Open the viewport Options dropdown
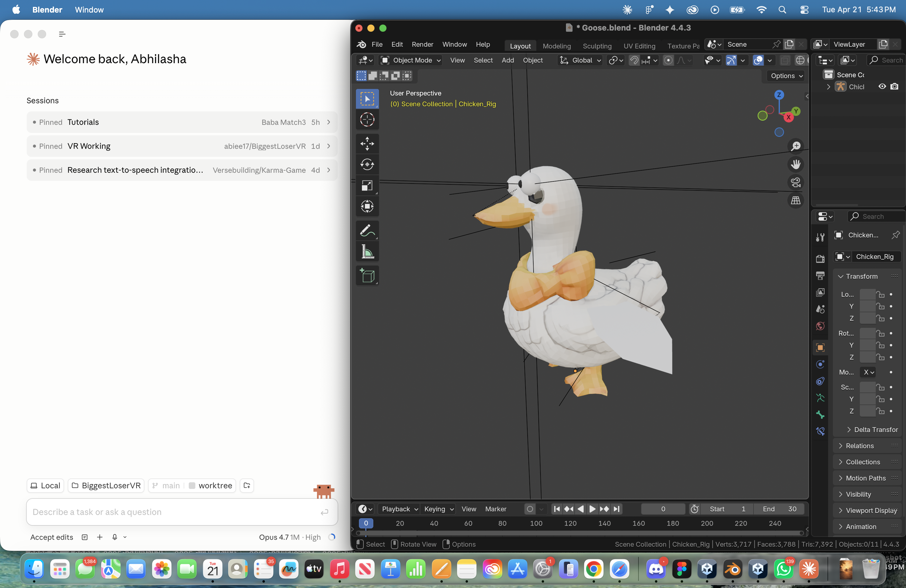This screenshot has height=588, width=906. pos(786,76)
